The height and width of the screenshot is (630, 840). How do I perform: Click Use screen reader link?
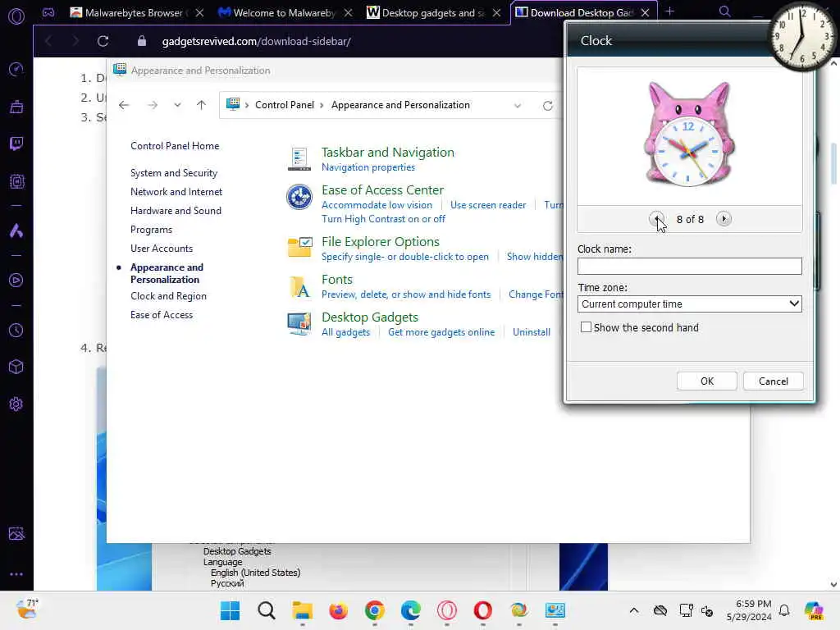[488, 205]
